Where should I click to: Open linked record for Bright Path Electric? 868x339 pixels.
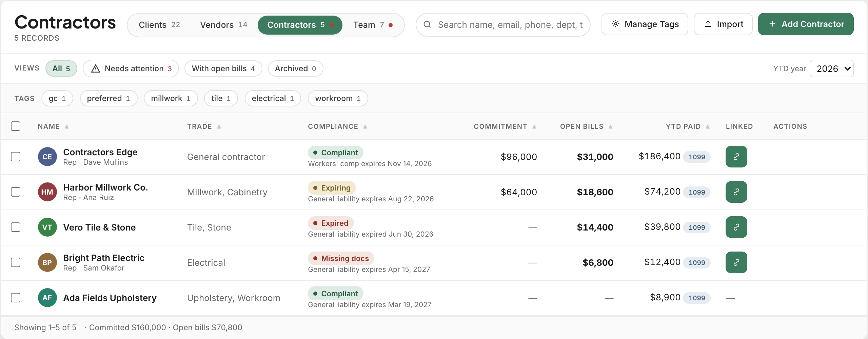click(736, 262)
